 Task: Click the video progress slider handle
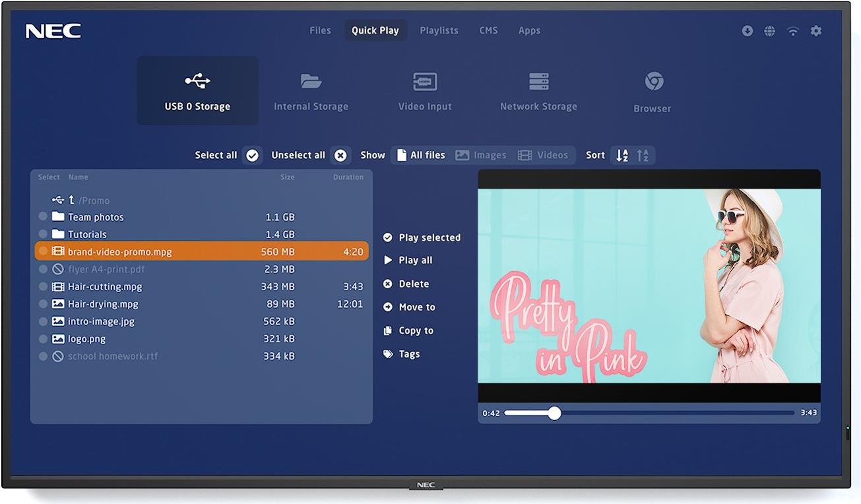(554, 413)
